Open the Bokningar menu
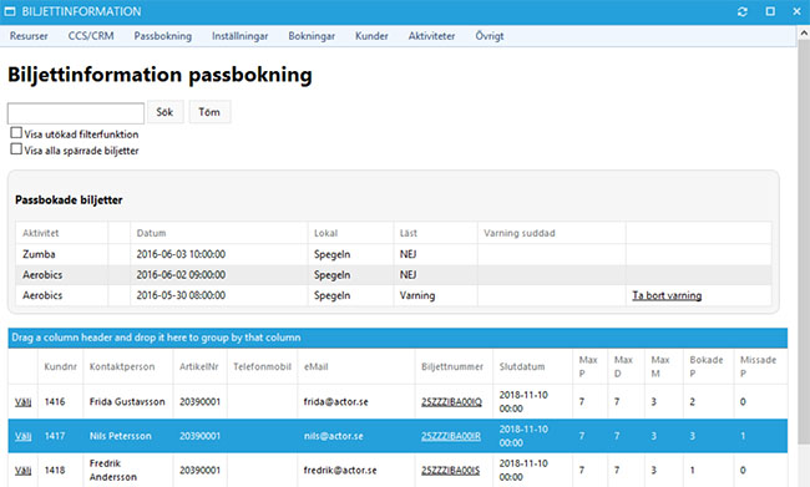 (311, 36)
